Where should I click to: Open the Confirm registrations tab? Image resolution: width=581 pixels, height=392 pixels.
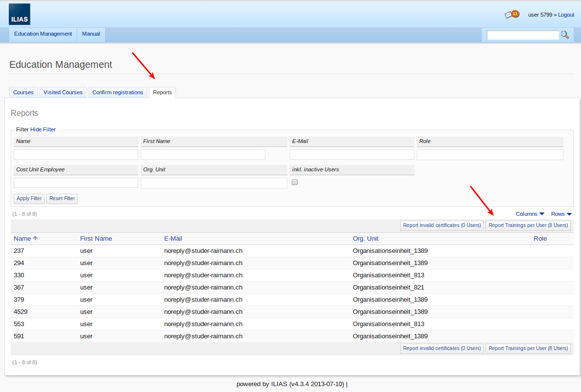click(x=118, y=92)
